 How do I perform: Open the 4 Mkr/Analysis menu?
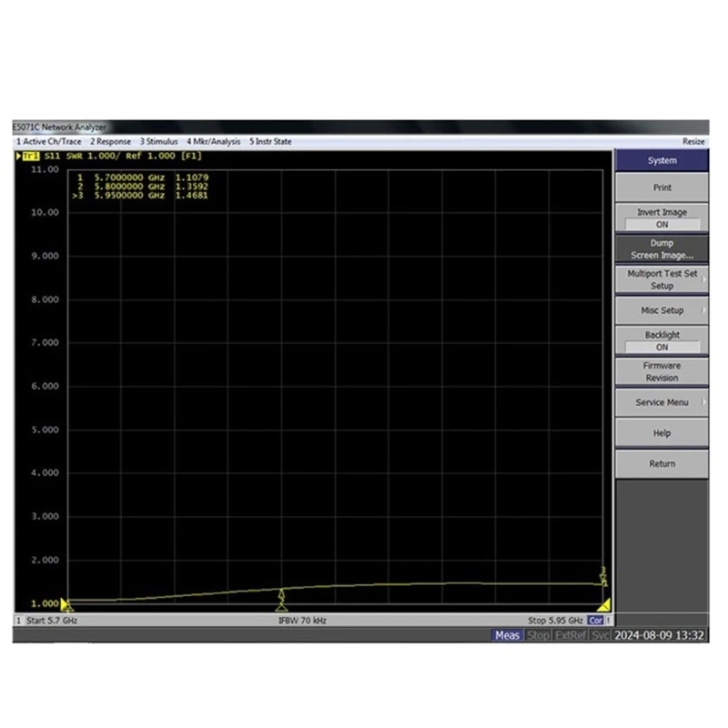tap(214, 142)
